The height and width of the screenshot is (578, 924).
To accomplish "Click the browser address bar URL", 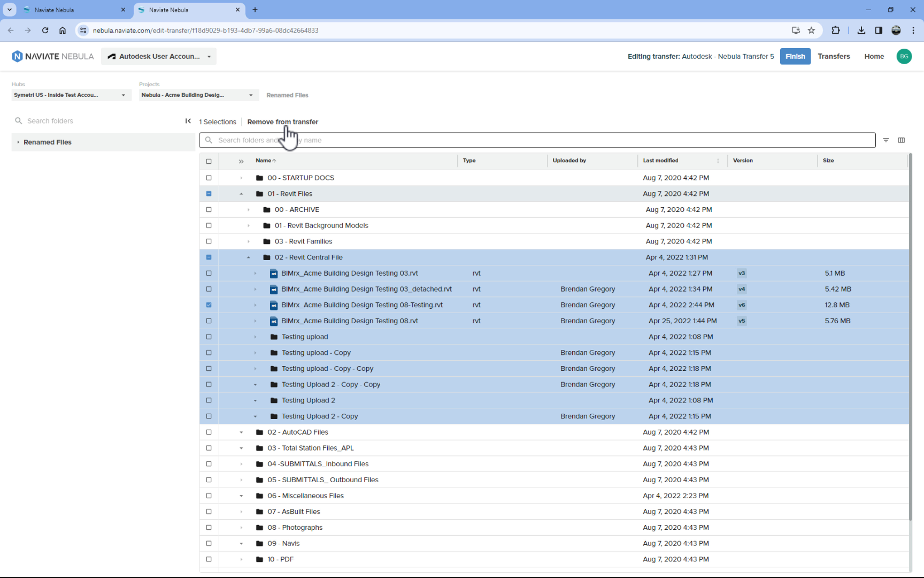I will click(x=205, y=31).
